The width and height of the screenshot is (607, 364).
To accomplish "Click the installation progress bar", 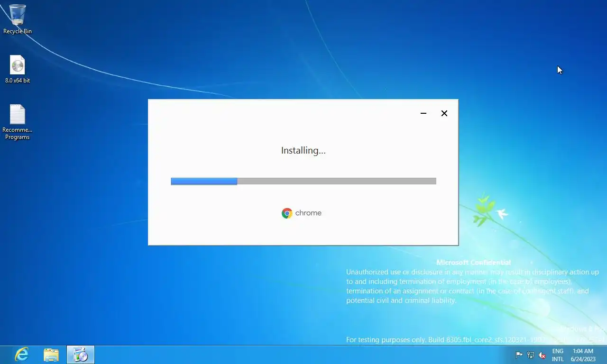I will pos(303,181).
